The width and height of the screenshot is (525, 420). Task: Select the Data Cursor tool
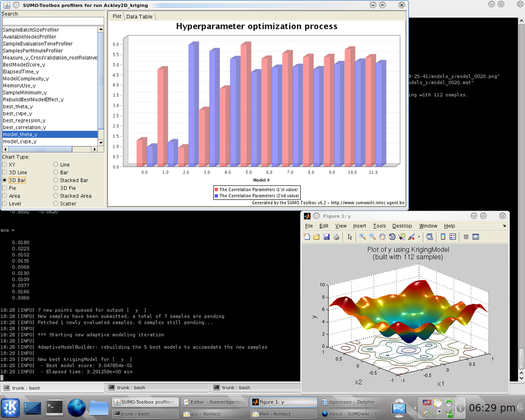point(402,237)
